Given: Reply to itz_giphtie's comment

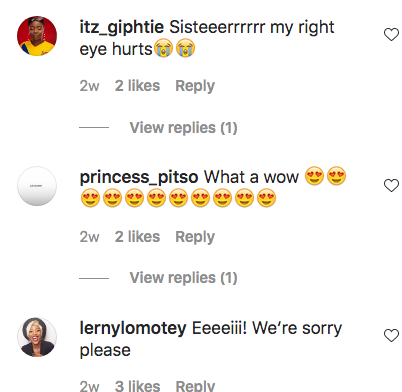Looking at the screenshot, I should click(x=195, y=86).
